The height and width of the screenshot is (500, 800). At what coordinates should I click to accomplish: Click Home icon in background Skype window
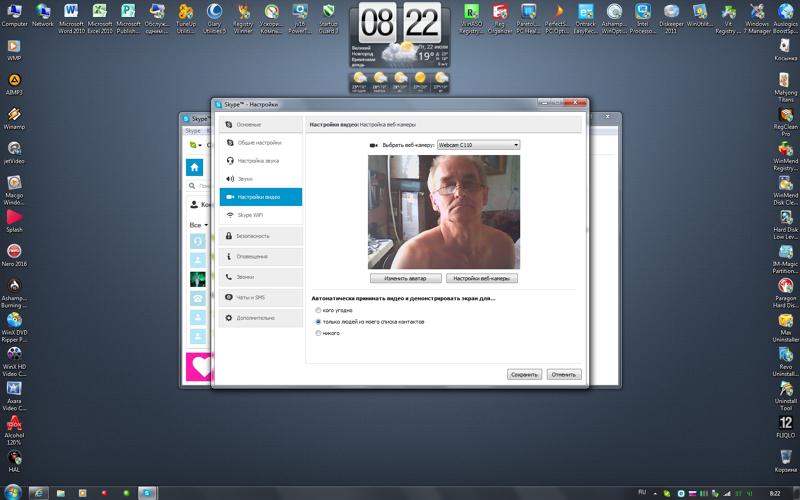tap(194, 167)
